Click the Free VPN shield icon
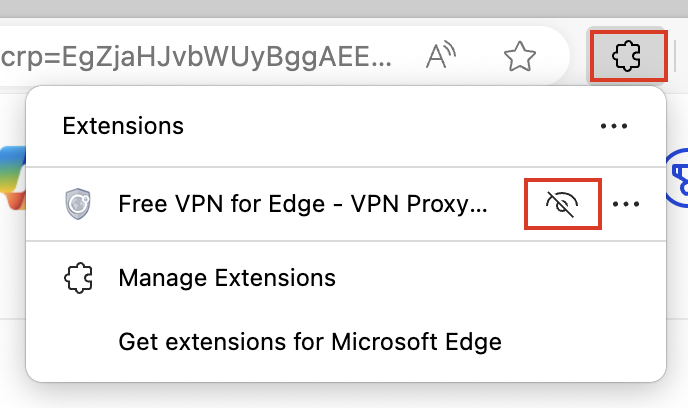This screenshot has height=408, width=688. 78,204
